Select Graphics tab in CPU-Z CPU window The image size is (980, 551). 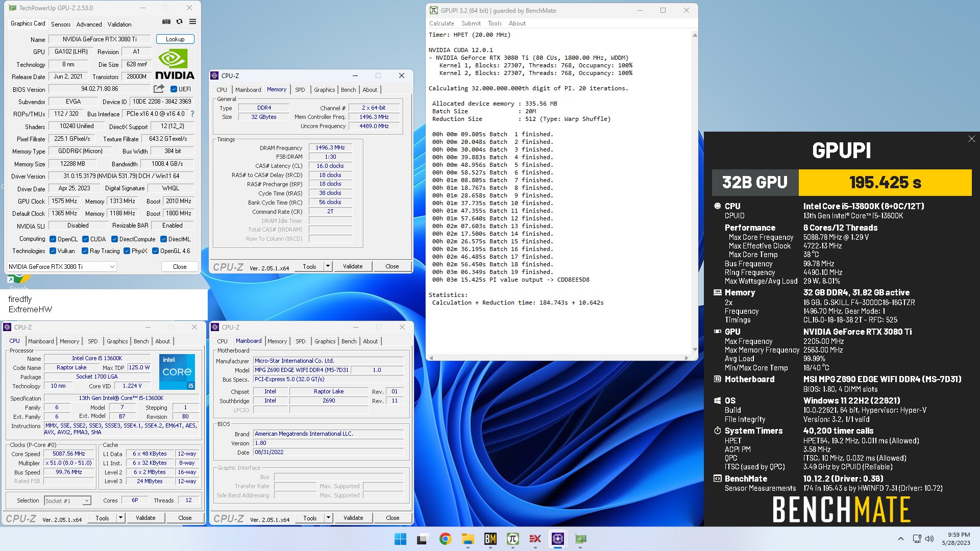click(117, 341)
